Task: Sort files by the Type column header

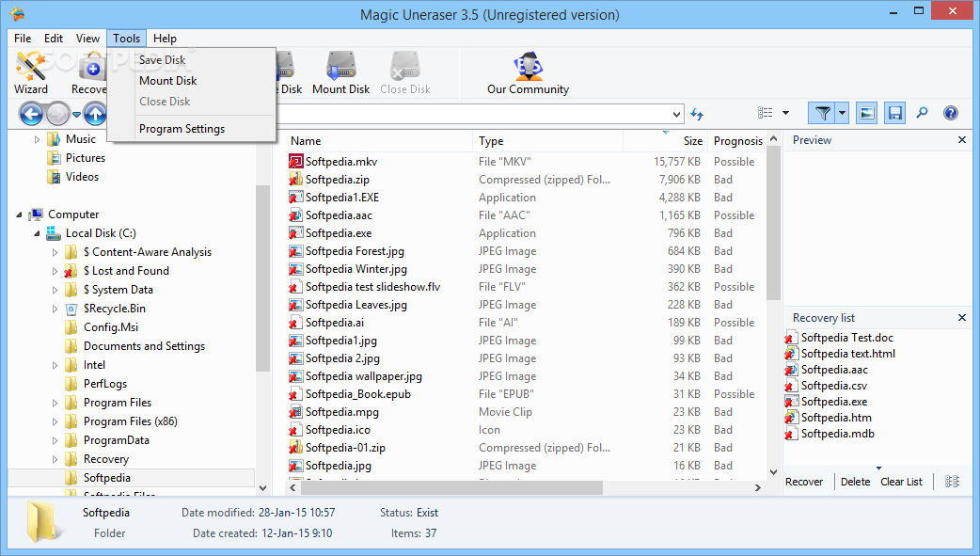Action: 547,141
